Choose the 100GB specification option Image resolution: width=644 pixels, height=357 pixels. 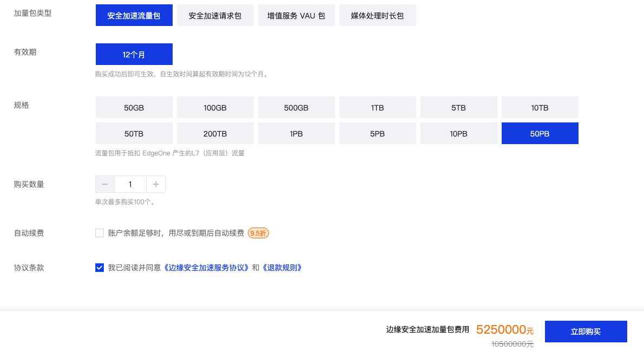pos(215,108)
